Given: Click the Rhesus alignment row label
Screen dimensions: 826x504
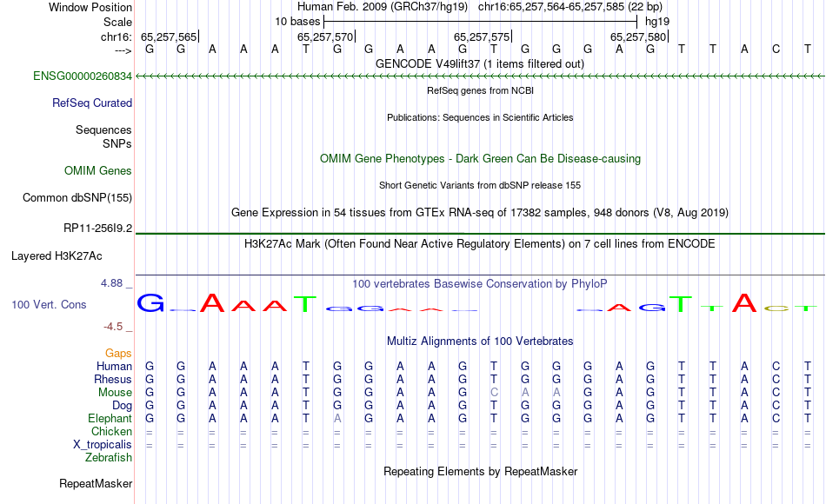Looking at the screenshot, I should tap(113, 379).
